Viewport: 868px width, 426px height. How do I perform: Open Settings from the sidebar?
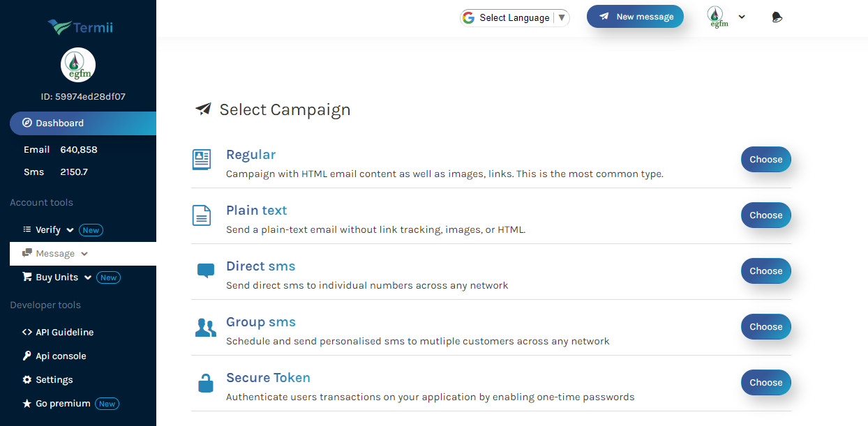(x=54, y=380)
